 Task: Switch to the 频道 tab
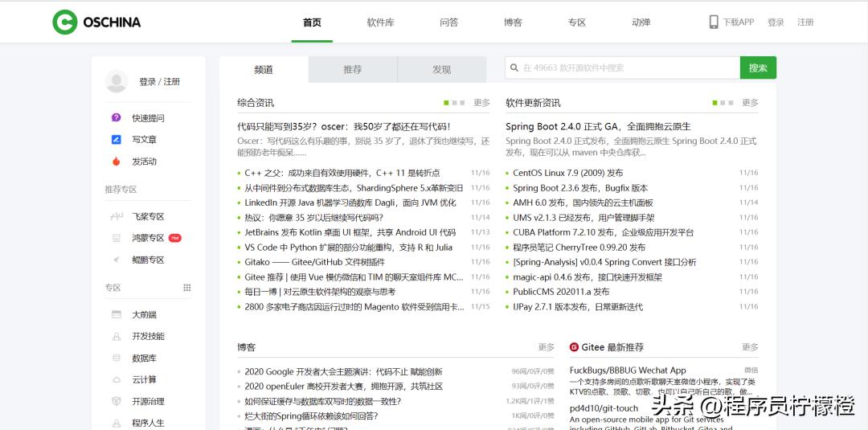tap(264, 70)
